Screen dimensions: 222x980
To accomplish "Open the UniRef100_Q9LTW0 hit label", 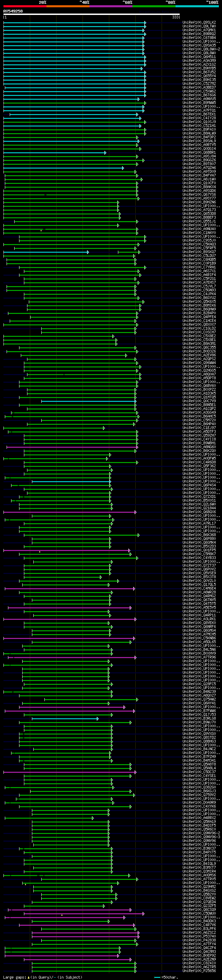I will (199, 26).
